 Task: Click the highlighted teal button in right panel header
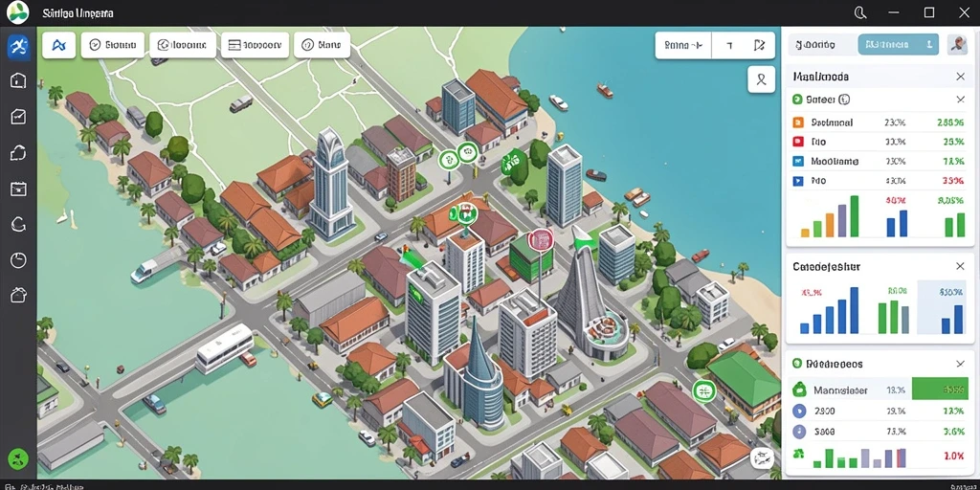coord(898,44)
